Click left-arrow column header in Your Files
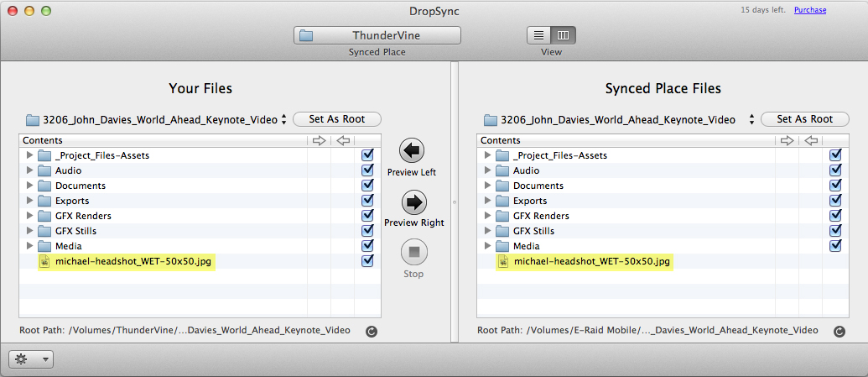 (343, 141)
